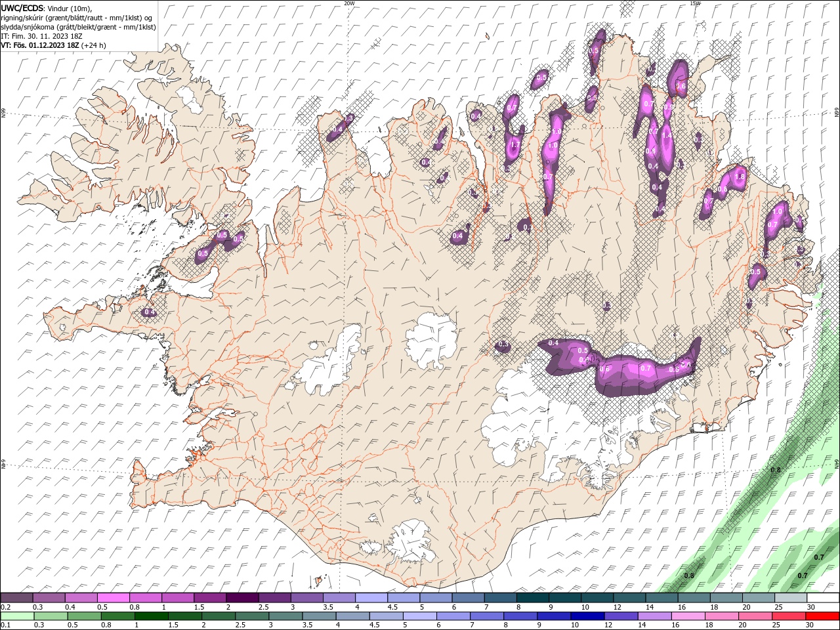Image resolution: width=840 pixels, height=630 pixels.
Task: Click the purple rain swatch at 12
Action: (x=620, y=616)
